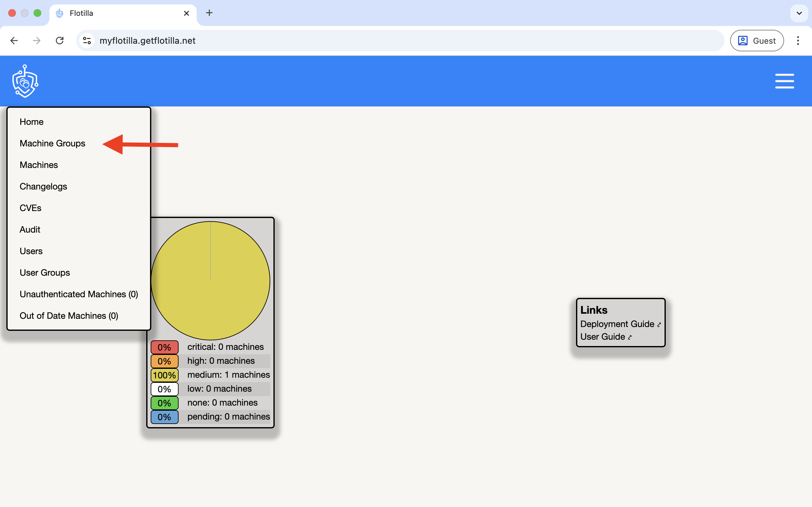Viewport: 812px width, 507px height.
Task: Reload the current page
Action: [59, 40]
